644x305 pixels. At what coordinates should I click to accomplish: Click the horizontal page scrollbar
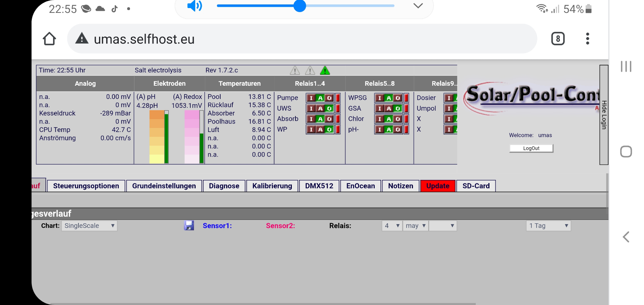click(x=263, y=304)
